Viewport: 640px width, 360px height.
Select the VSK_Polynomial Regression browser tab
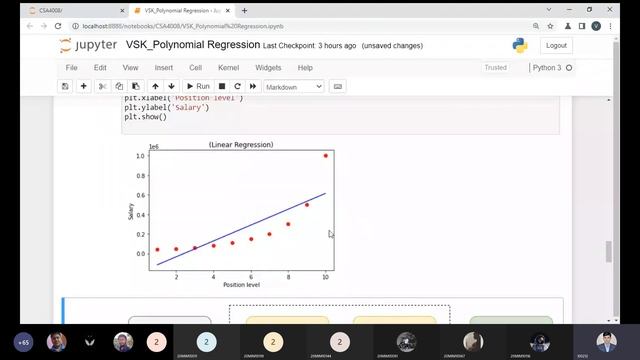[182, 11]
